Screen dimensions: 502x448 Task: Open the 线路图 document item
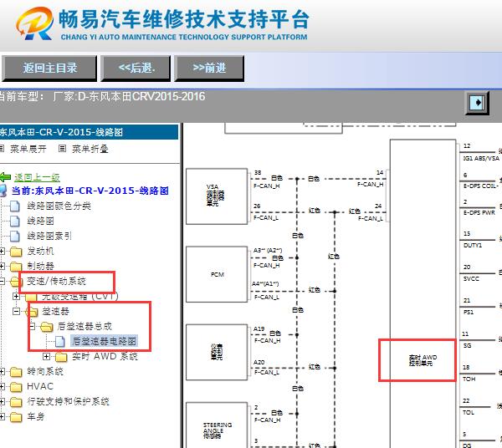[x=40, y=221]
